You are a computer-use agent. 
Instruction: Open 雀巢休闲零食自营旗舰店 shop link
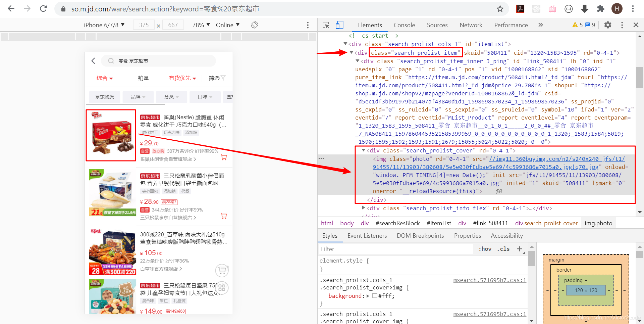(x=168, y=159)
